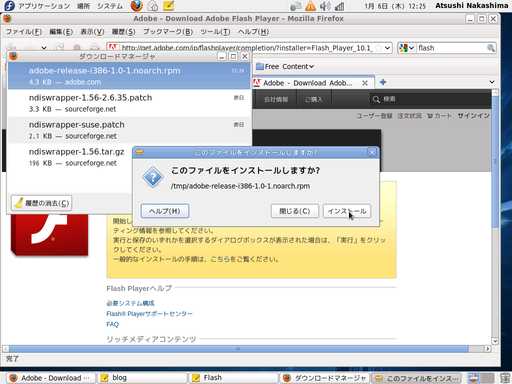The image size is (512, 384).
Task: Open the Tools (T) menu
Action: (x=215, y=32)
